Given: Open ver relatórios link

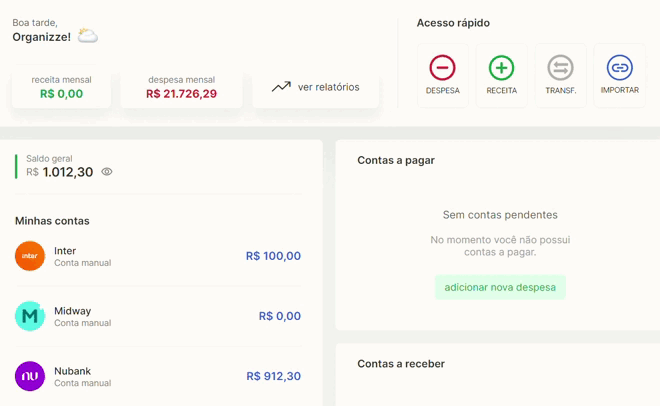Looking at the screenshot, I should [x=328, y=87].
